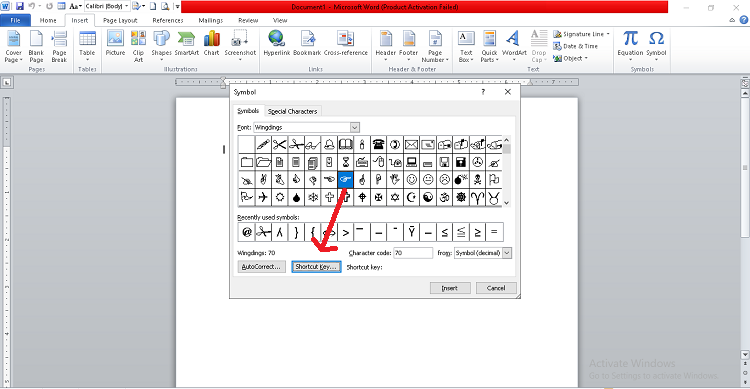Insert a Cover Page from ribbon
The width and height of the screenshot is (750, 389).
[x=13, y=46]
